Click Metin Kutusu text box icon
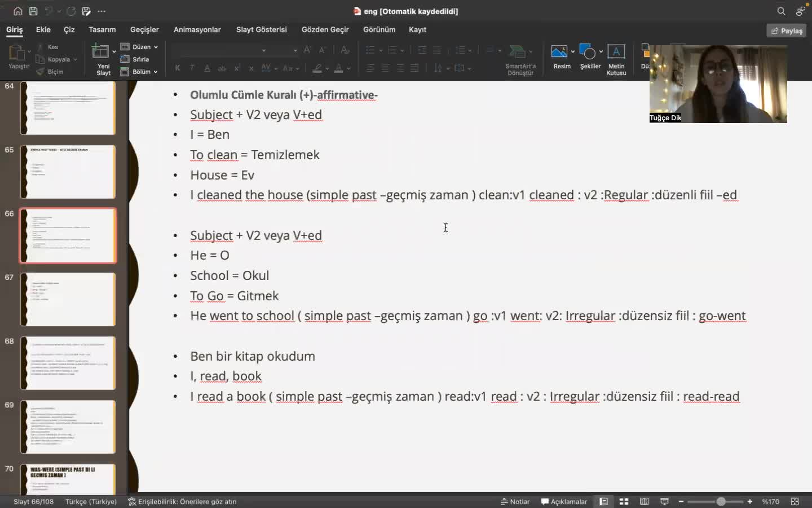Viewport: 812px width, 508px height. (616, 52)
